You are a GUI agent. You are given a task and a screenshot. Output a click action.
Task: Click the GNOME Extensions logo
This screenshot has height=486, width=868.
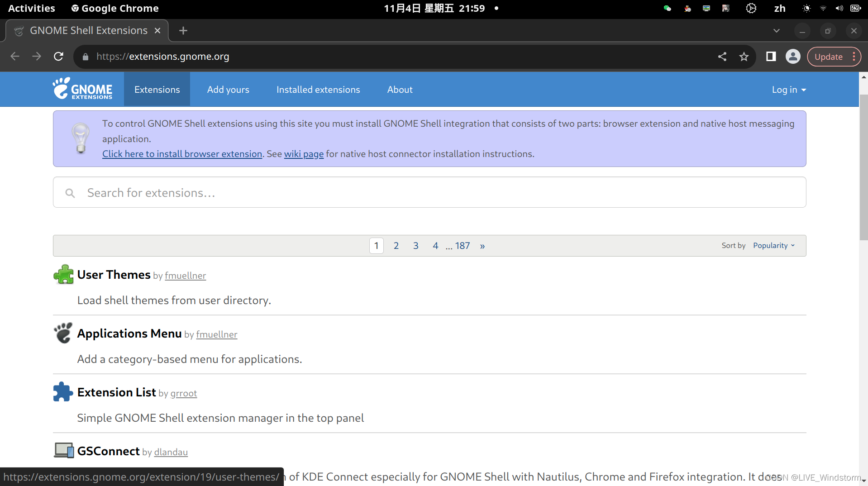[82, 89]
